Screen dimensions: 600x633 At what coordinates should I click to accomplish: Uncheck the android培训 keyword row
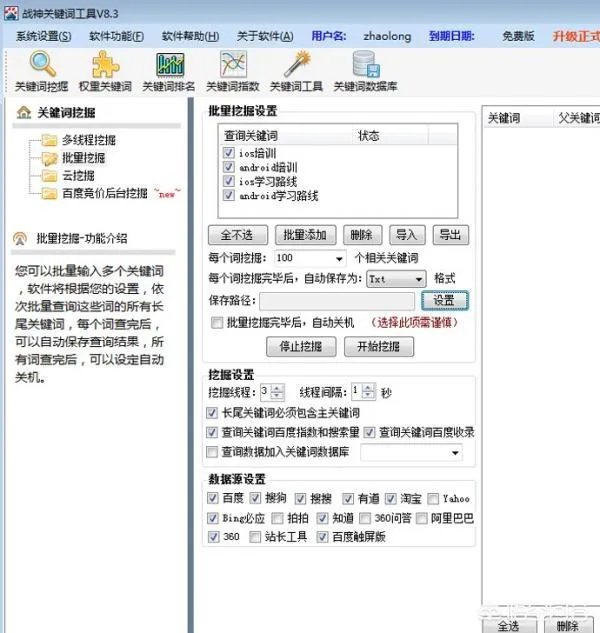229,167
